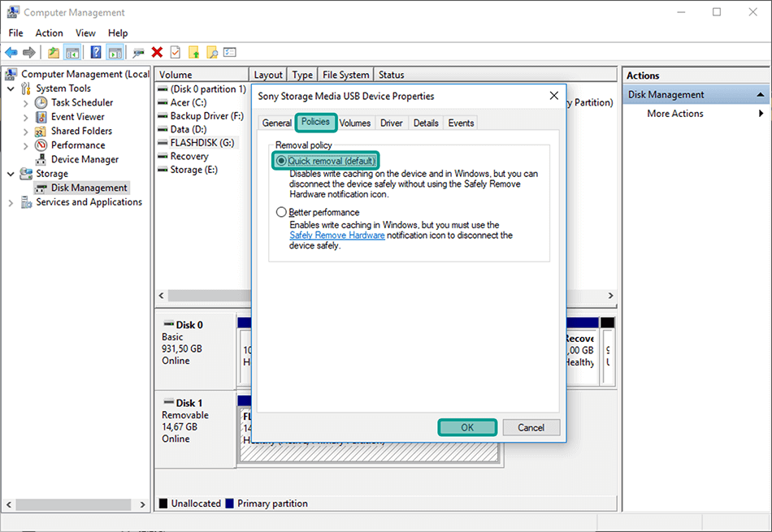The height and width of the screenshot is (532, 772).
Task: Click the checkmark page toolbar icon
Action: [x=176, y=52]
